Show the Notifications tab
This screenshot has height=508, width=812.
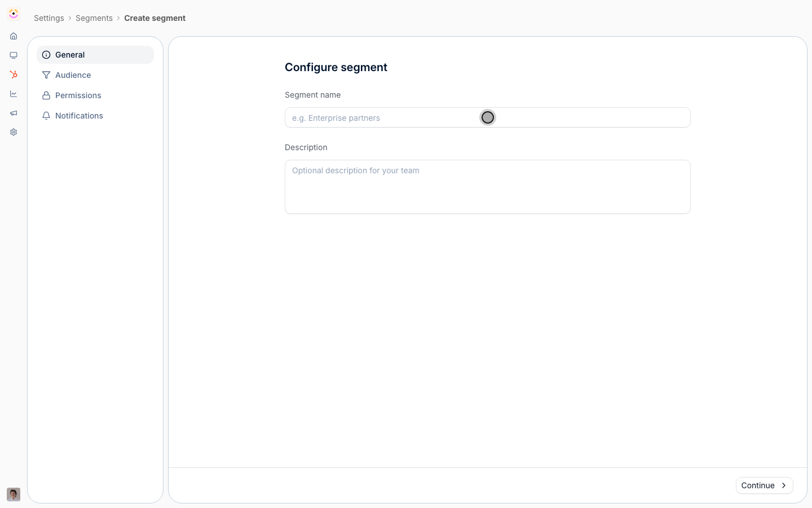[95, 116]
